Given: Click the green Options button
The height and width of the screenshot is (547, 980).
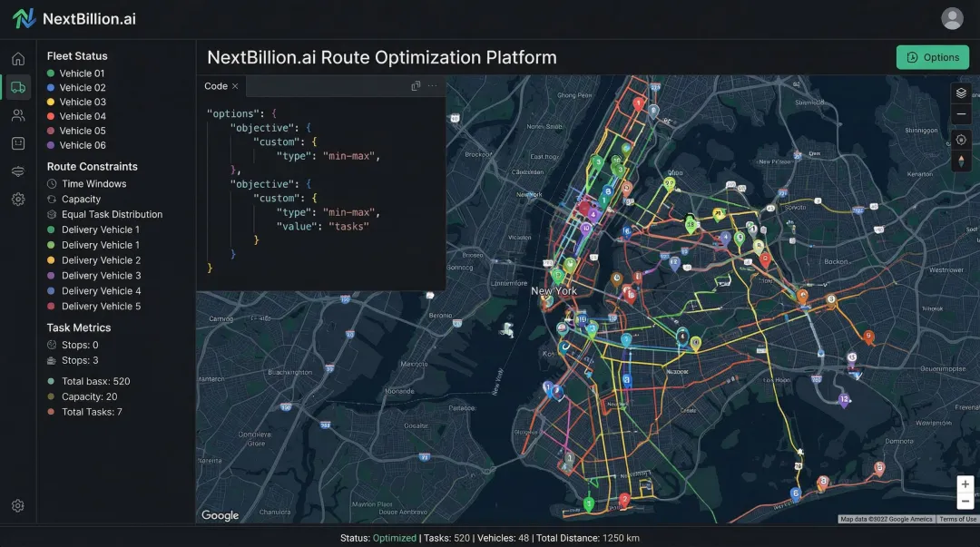Looking at the screenshot, I should 933,56.
